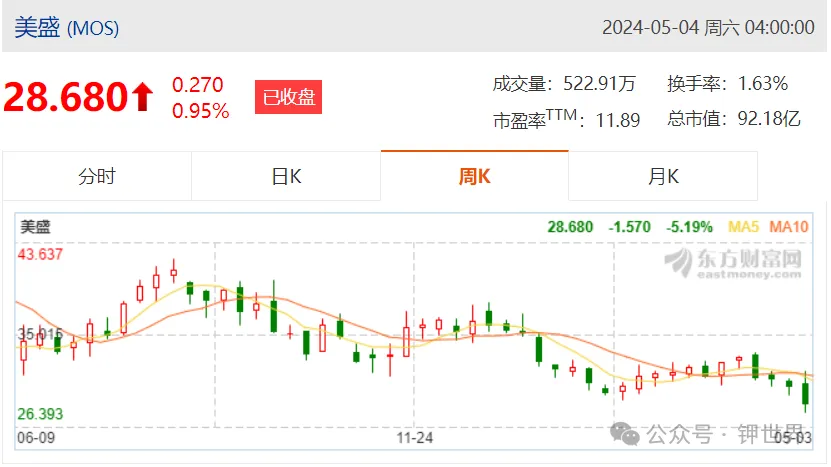Click the 总市值 92.18亿 value
The image size is (831, 467).
tap(769, 119)
